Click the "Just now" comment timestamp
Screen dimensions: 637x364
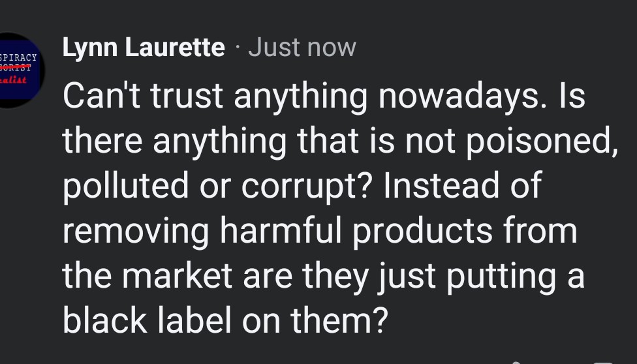pyautogui.click(x=302, y=48)
